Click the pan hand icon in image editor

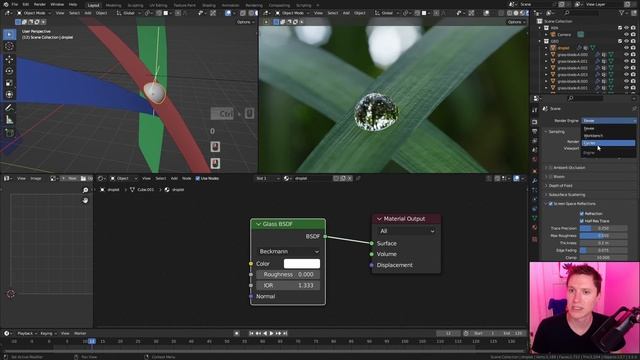coord(85,200)
